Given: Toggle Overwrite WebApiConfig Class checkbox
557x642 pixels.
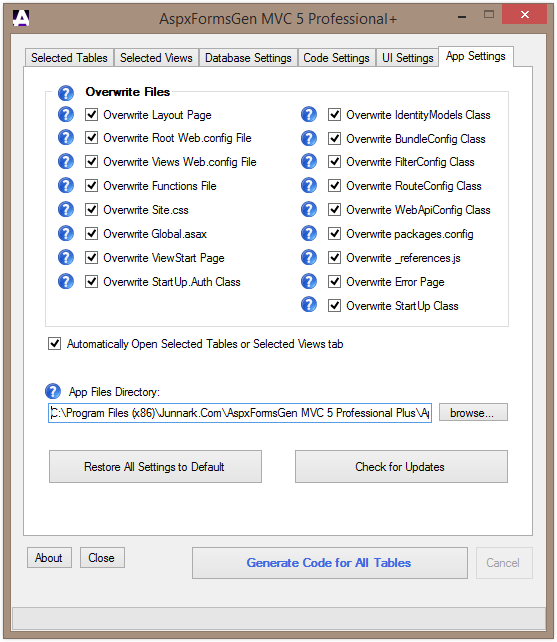Looking at the screenshot, I should [x=335, y=210].
